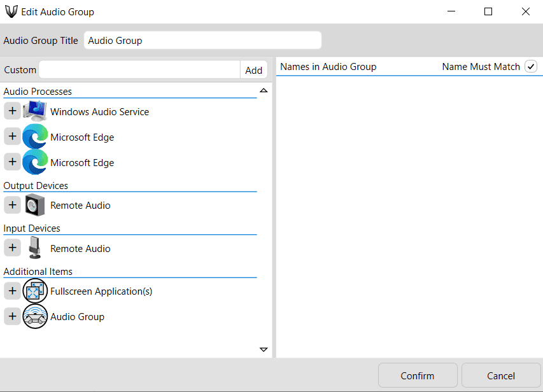The width and height of the screenshot is (543, 392).
Task: Click the Add button beside Custom field
Action: (x=253, y=70)
